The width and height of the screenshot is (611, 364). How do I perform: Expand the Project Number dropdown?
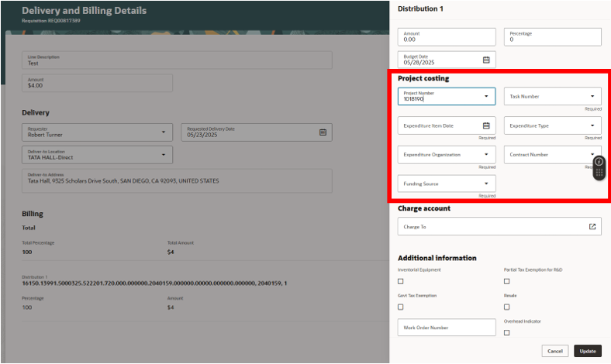click(486, 96)
